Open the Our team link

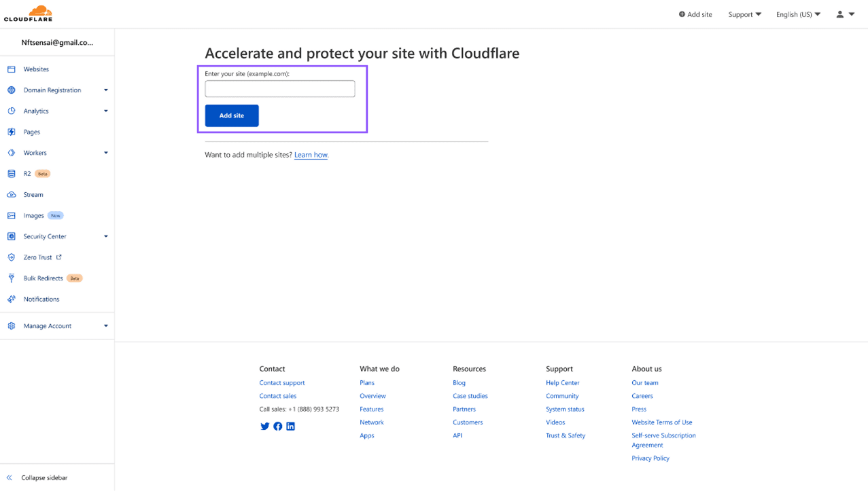(645, 383)
